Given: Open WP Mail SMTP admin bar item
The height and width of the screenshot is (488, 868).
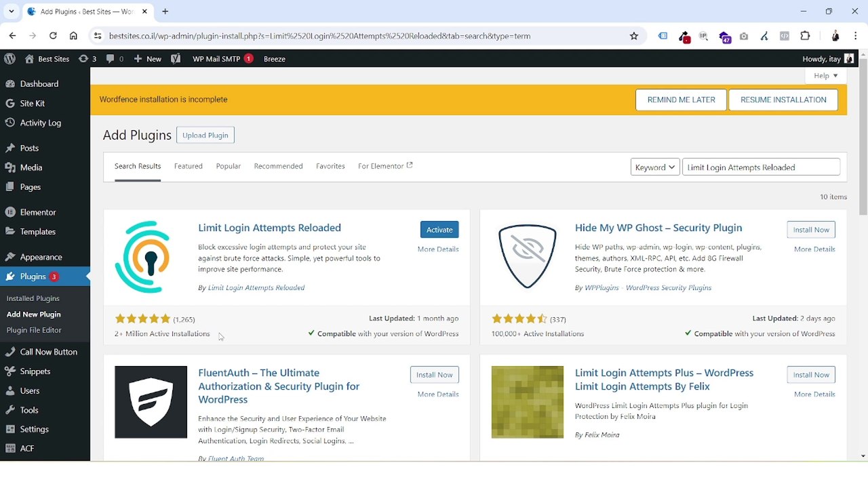Looking at the screenshot, I should click(x=222, y=59).
